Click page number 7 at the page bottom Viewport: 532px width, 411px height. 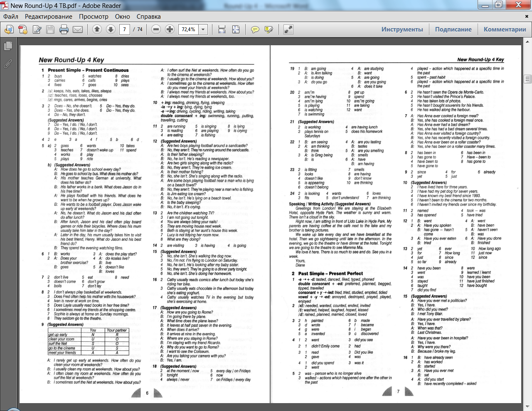tap(398, 391)
